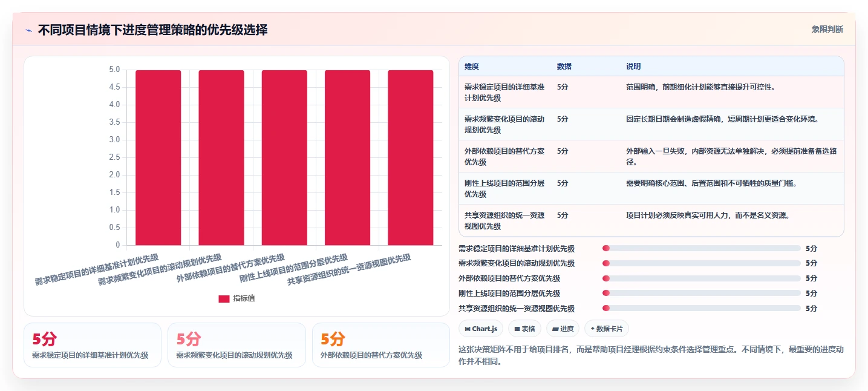Click the lightning icon beside the page title
868x391 pixels.
(x=29, y=30)
